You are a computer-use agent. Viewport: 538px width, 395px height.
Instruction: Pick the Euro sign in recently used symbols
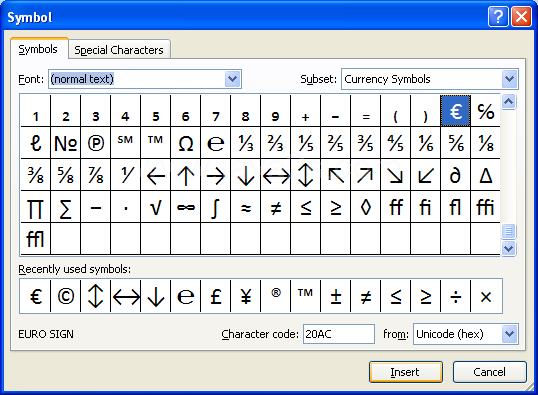pyautogui.click(x=36, y=296)
